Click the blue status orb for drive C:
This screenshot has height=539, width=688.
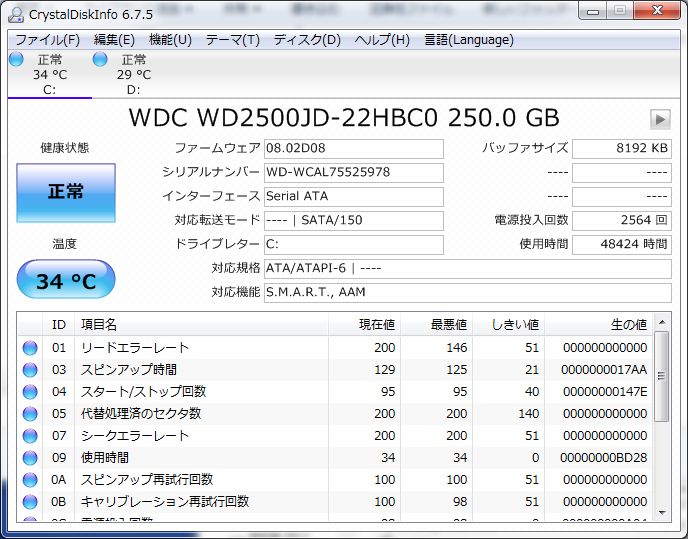pyautogui.click(x=16, y=59)
